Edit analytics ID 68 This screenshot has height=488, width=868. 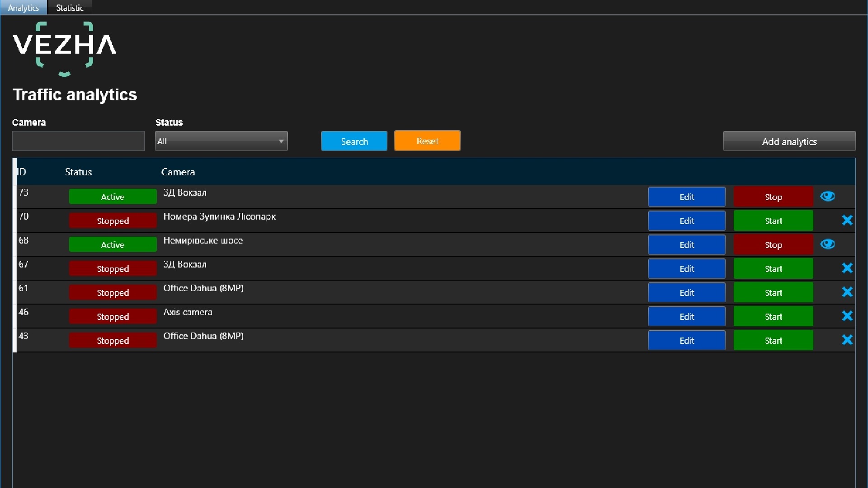click(x=686, y=245)
